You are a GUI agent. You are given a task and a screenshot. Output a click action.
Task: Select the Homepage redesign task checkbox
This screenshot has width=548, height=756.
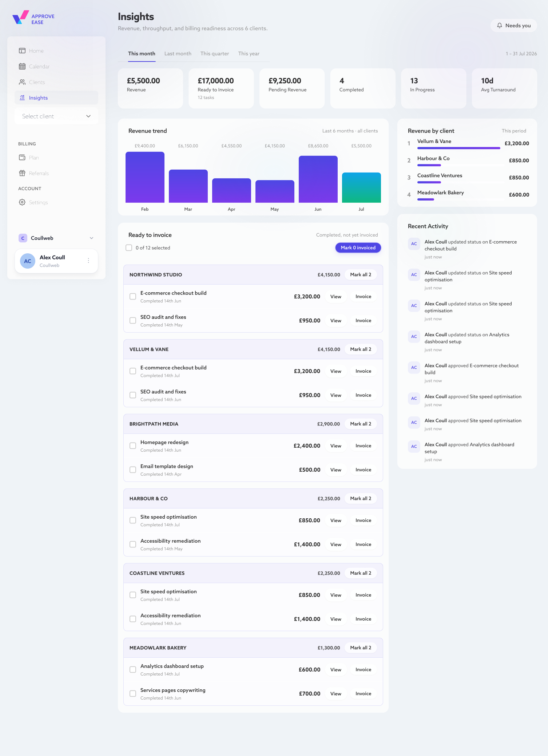[133, 446]
